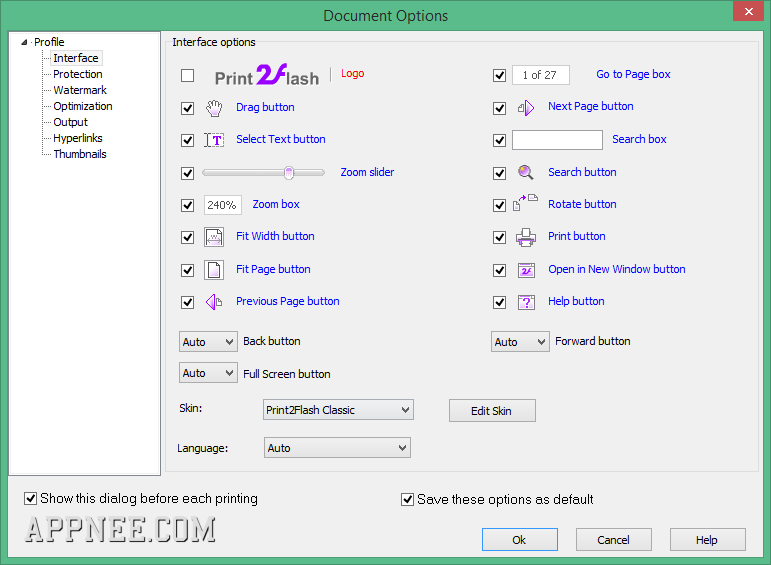The image size is (771, 565).
Task: Disable the Fit Page button checkbox
Action: point(187,270)
